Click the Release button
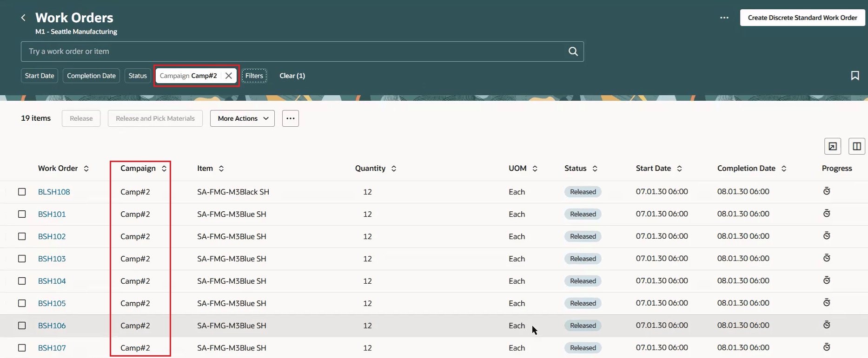 (81, 118)
